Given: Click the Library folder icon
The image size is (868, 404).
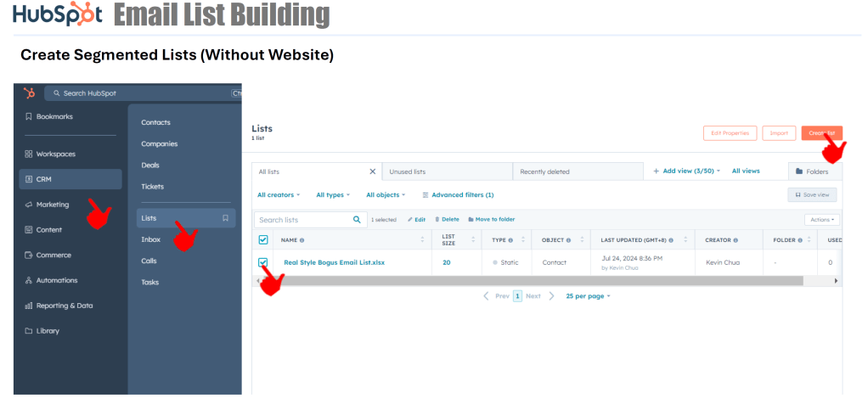Looking at the screenshot, I should point(28,331).
